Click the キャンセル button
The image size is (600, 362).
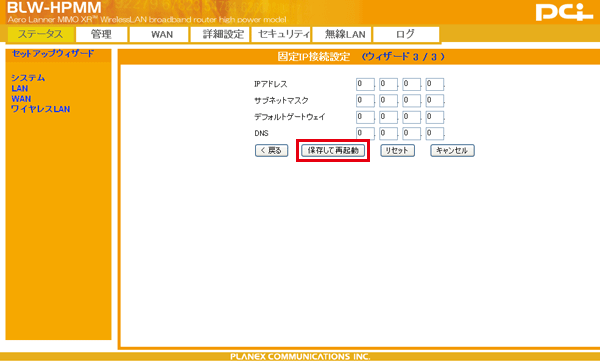click(452, 150)
